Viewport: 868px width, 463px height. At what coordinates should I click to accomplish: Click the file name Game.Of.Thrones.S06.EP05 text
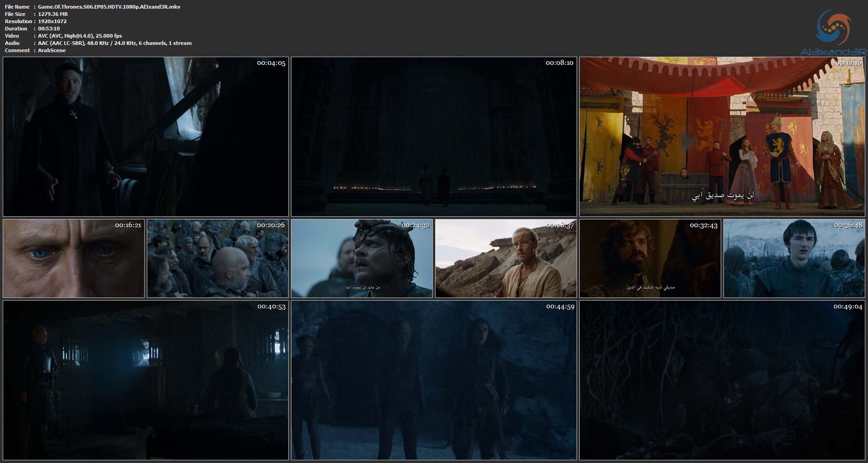(x=109, y=7)
